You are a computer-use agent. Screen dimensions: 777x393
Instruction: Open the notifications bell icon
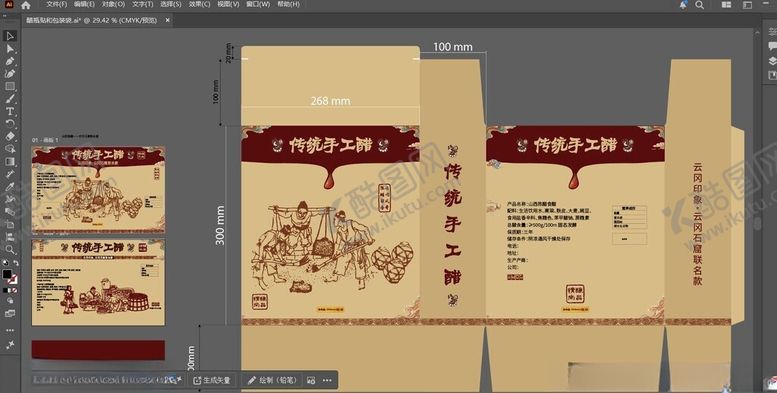point(683,4)
